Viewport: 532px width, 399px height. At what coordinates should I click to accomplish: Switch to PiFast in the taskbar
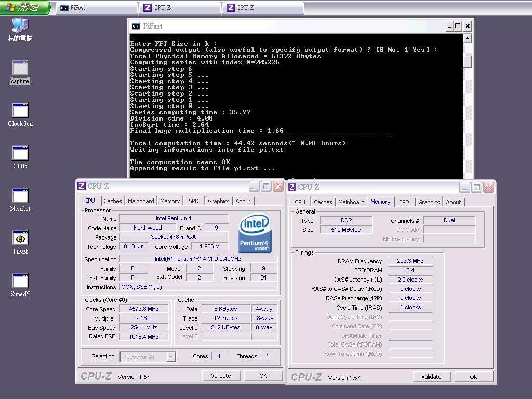pyautogui.click(x=97, y=8)
